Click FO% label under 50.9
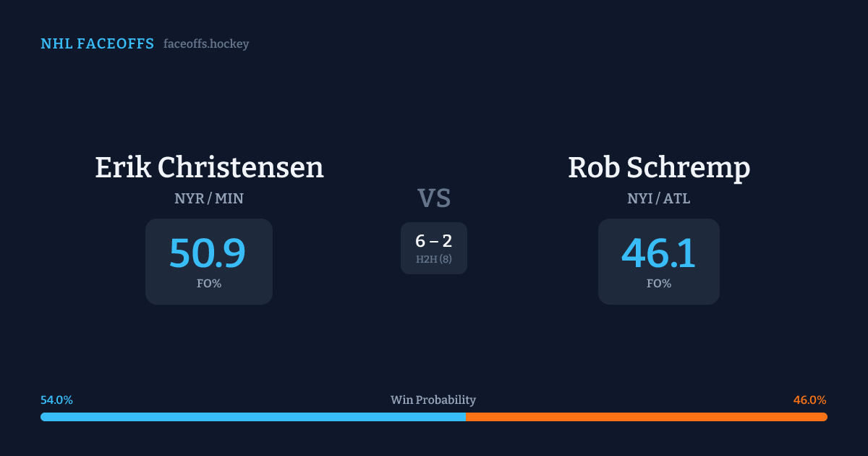Viewport: 868px width, 456px height. point(209,284)
